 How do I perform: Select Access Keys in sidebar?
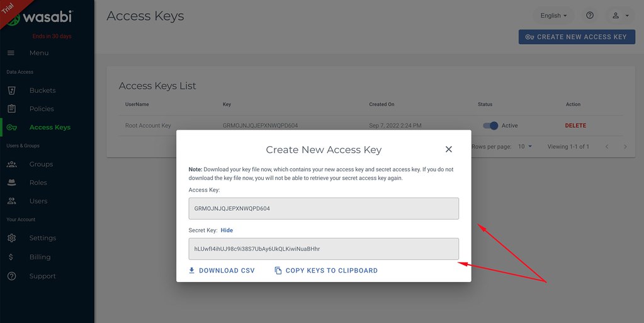click(50, 127)
